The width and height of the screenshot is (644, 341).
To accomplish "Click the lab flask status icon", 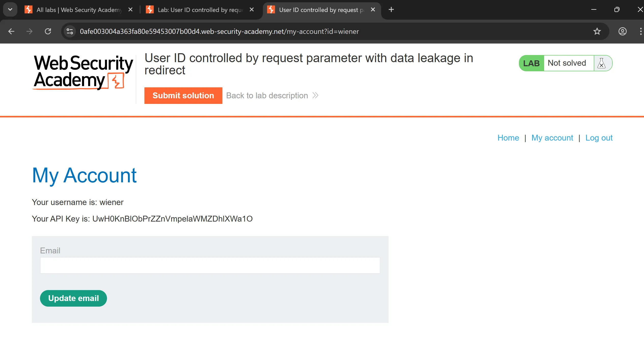I will (602, 63).
